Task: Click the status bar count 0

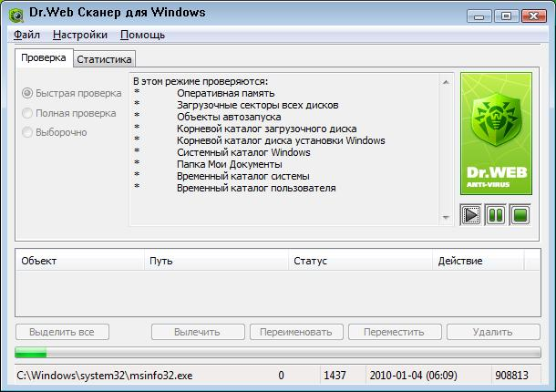Action: (282, 376)
